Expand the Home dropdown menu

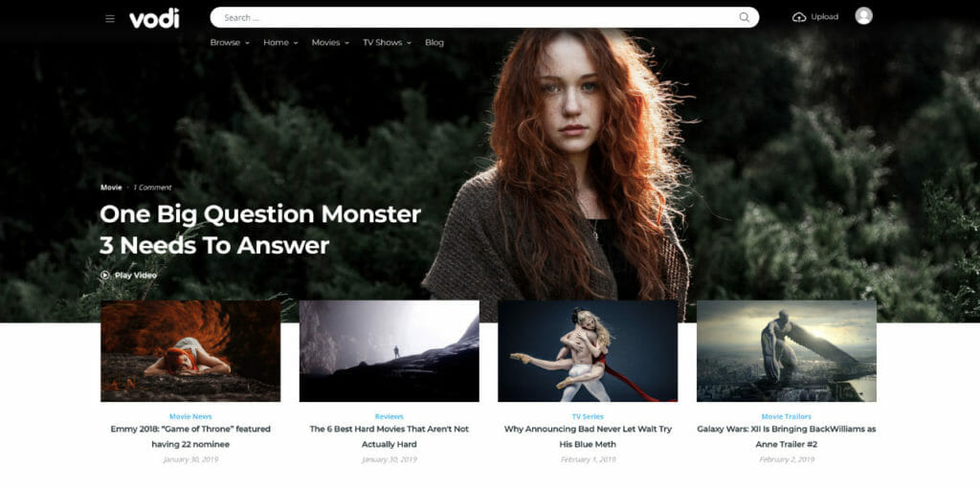pos(280,42)
